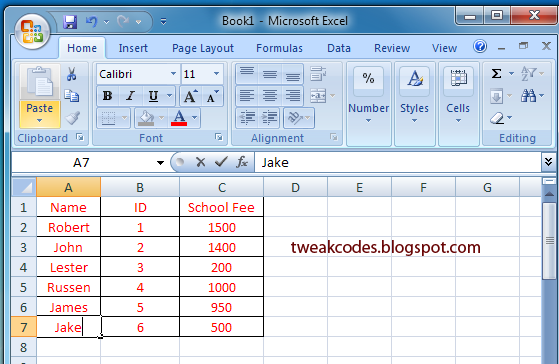Switch to the Review tab
The height and width of the screenshot is (364, 559).
pyautogui.click(x=392, y=48)
